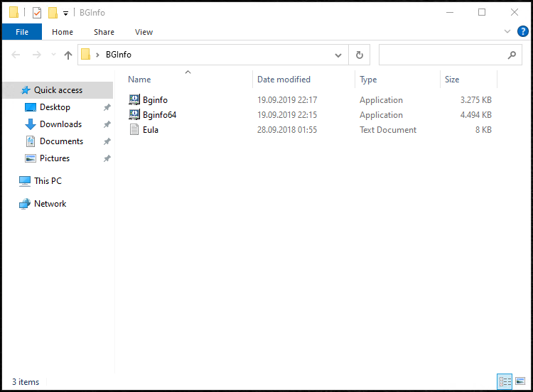The width and height of the screenshot is (533, 392).
Task: Select the Eula text document icon
Action: pos(134,129)
